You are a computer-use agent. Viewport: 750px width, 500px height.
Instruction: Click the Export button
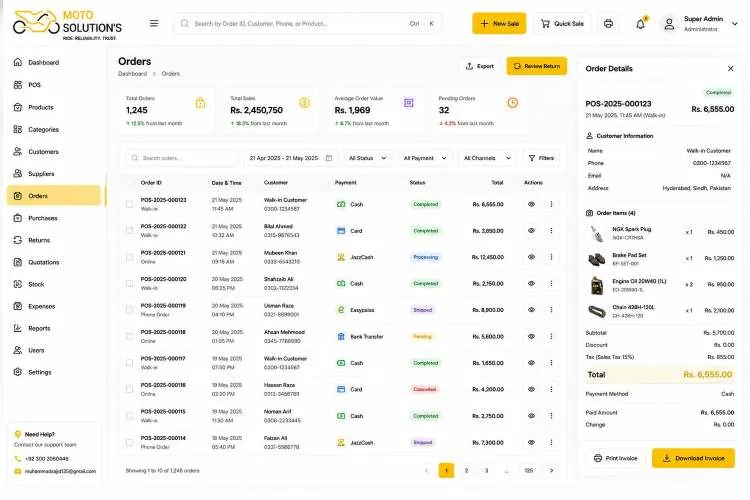pyautogui.click(x=480, y=66)
